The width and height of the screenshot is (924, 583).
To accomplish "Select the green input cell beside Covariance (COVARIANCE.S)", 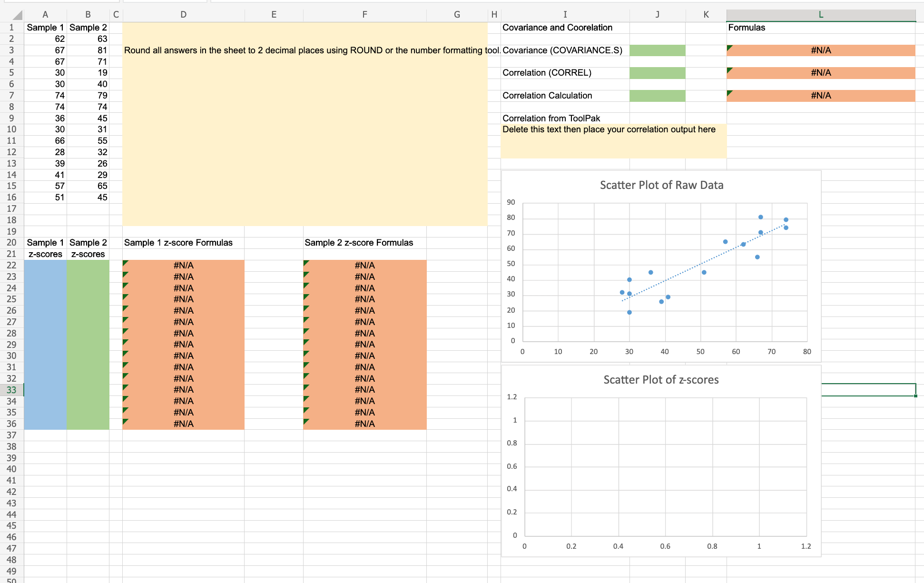I will [x=658, y=50].
